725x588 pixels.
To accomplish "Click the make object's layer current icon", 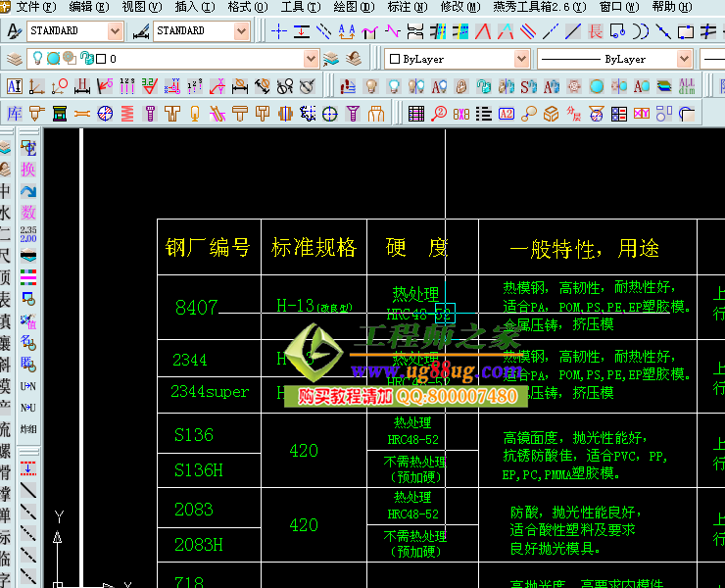I will point(330,59).
